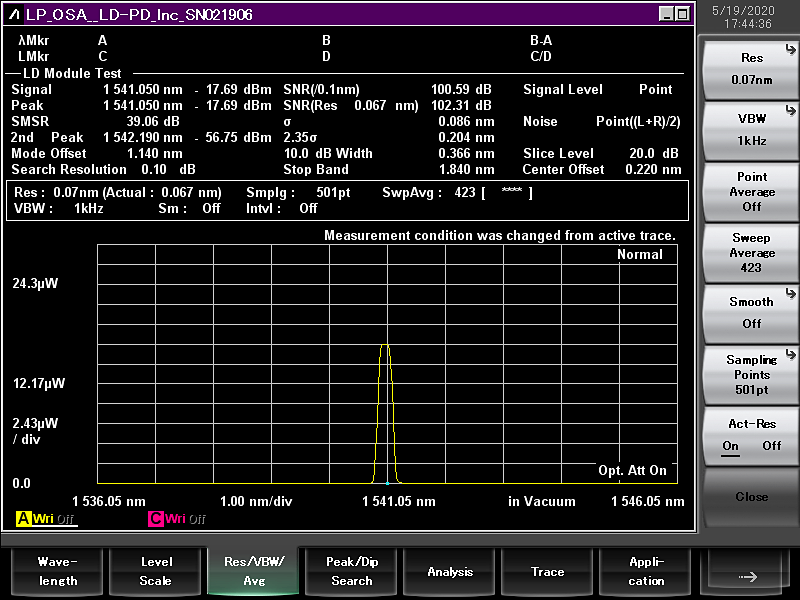Click the cyan peak marker on wavelength axis
The width and height of the screenshot is (800, 600).
click(387, 483)
